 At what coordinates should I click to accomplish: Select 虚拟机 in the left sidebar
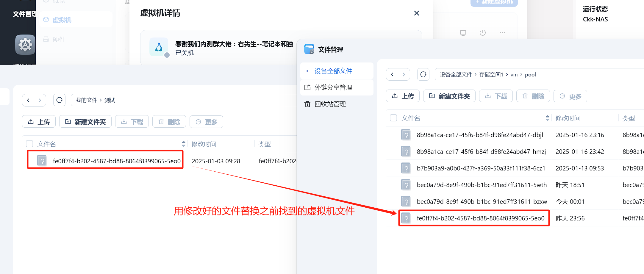(x=62, y=20)
